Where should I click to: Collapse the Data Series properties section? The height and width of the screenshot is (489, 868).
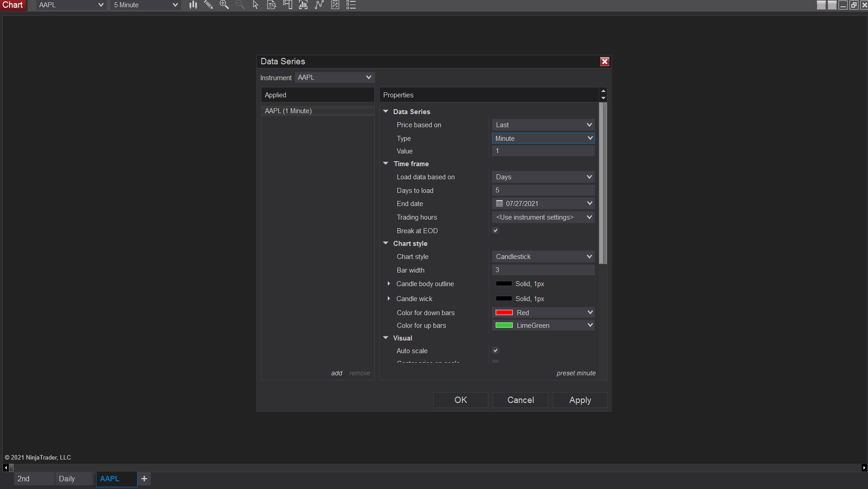pos(386,111)
